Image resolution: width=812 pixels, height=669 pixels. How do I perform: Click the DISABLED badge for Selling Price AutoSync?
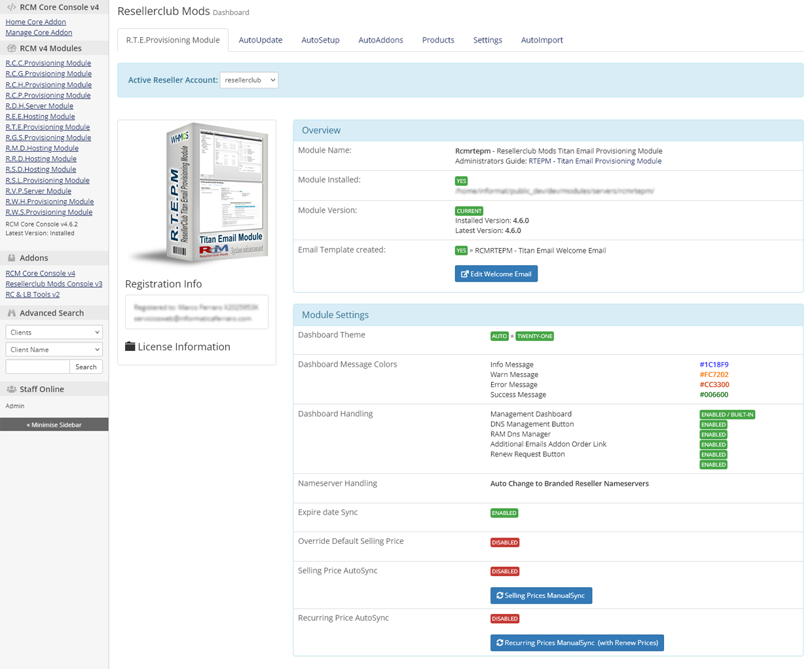(505, 571)
